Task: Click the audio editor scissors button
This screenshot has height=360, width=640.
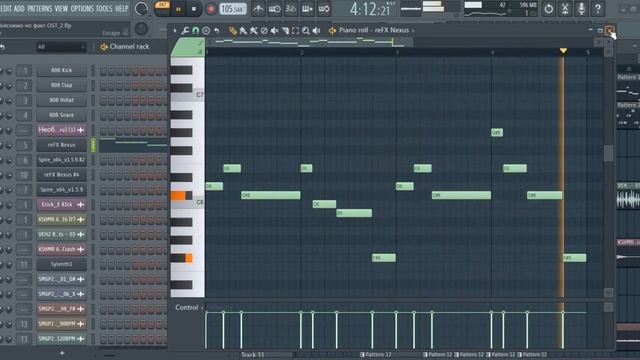Action: pos(565,9)
